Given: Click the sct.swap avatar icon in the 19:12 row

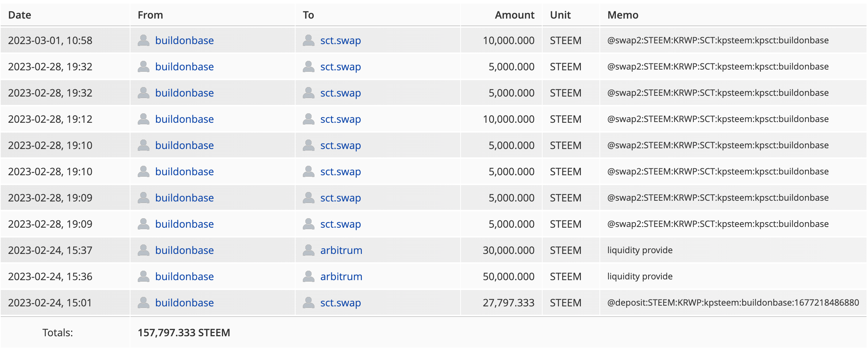Looking at the screenshot, I should (309, 119).
